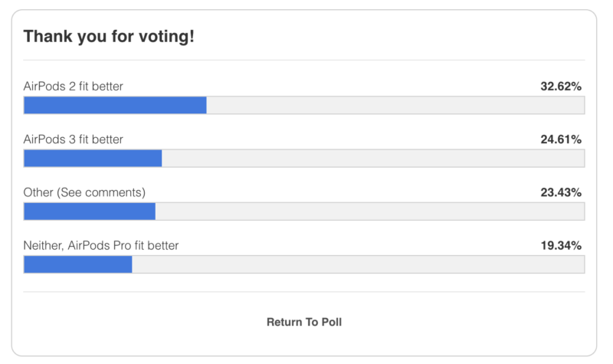The height and width of the screenshot is (364, 613).
Task: Click the divider line above Return To Poll
Action: pyautogui.click(x=304, y=292)
